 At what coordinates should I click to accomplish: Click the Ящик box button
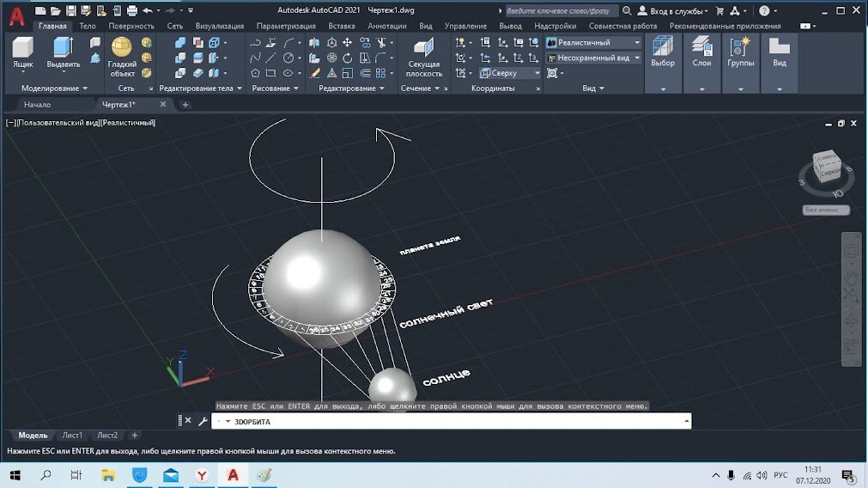point(23,54)
